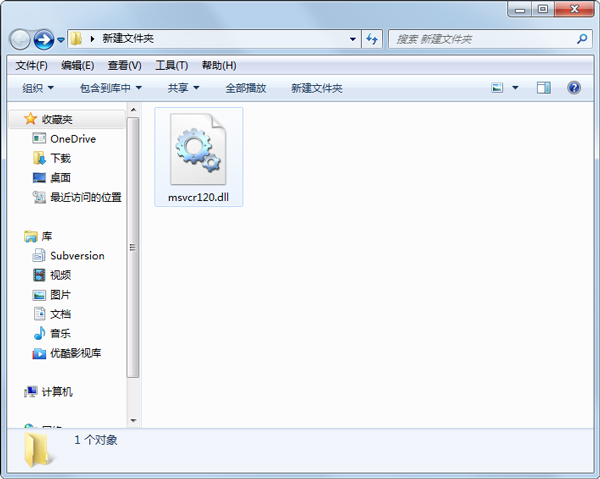The width and height of the screenshot is (600, 479).
Task: Select the msvcr120.dll file
Action: point(199,156)
